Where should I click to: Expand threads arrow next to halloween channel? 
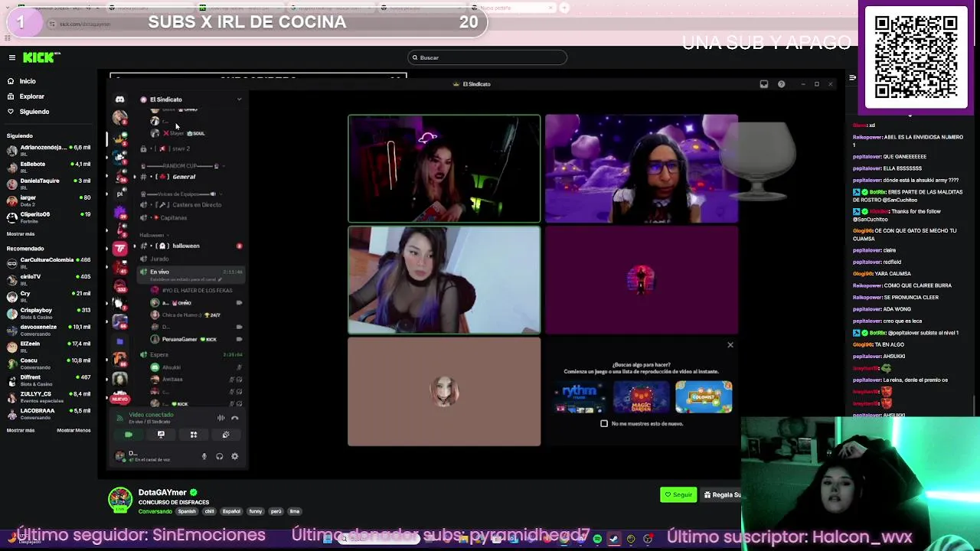[x=135, y=246]
